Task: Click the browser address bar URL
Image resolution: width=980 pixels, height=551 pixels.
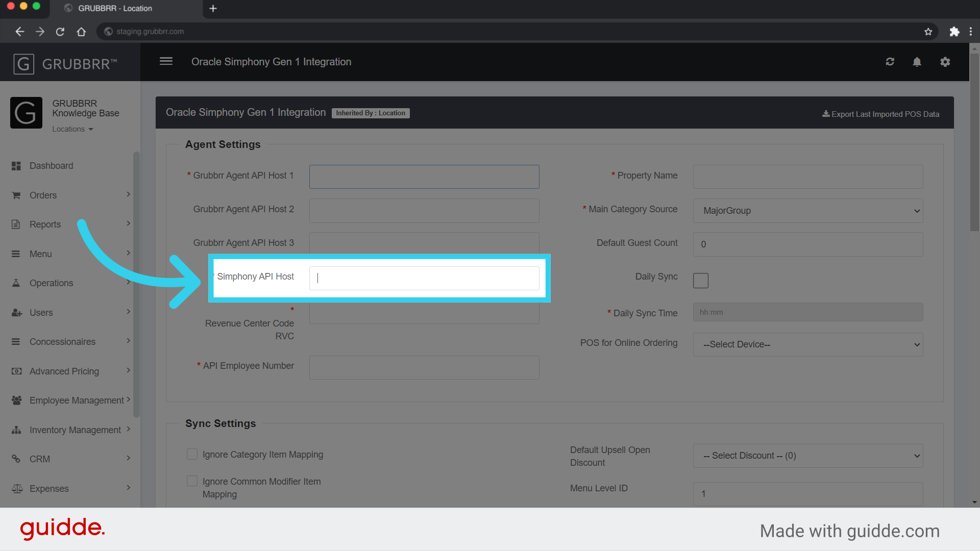Action: tap(150, 32)
